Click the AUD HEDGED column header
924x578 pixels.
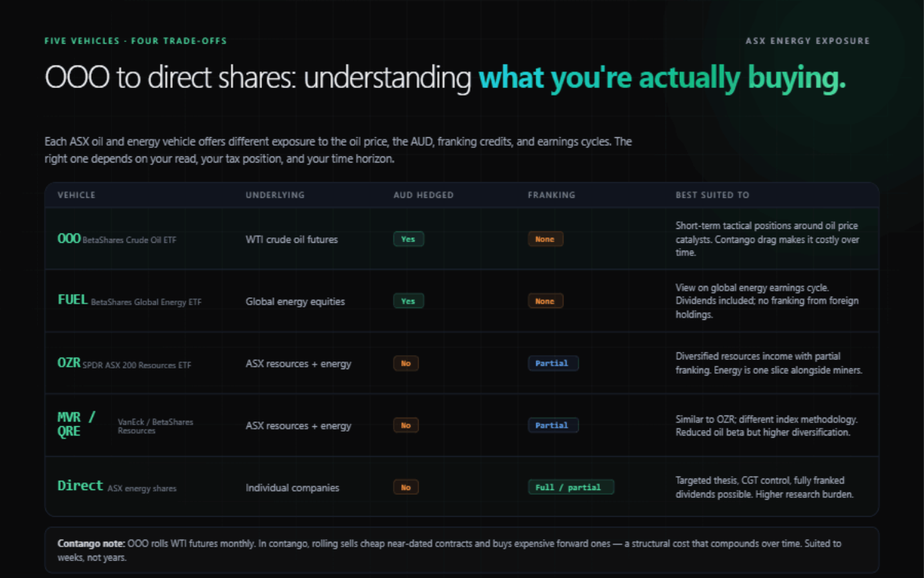click(x=423, y=195)
